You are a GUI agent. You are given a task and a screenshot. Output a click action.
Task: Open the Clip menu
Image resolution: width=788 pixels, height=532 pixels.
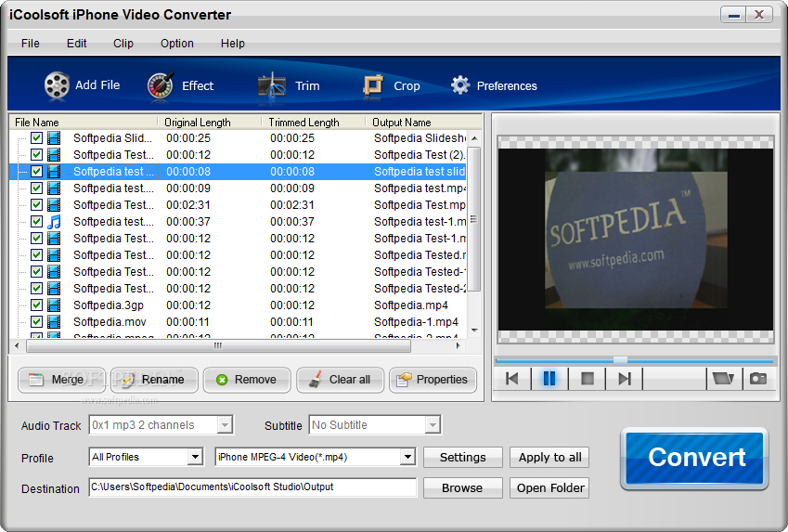[x=123, y=44]
